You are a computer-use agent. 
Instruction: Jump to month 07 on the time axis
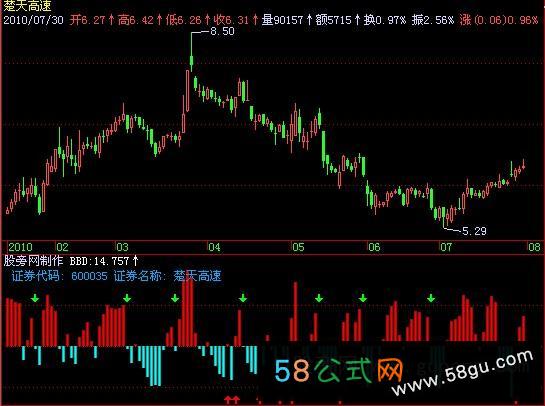(x=446, y=247)
